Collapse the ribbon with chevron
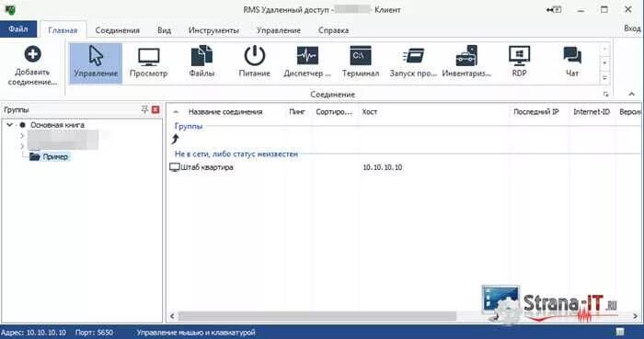The image size is (644, 339). click(x=632, y=95)
